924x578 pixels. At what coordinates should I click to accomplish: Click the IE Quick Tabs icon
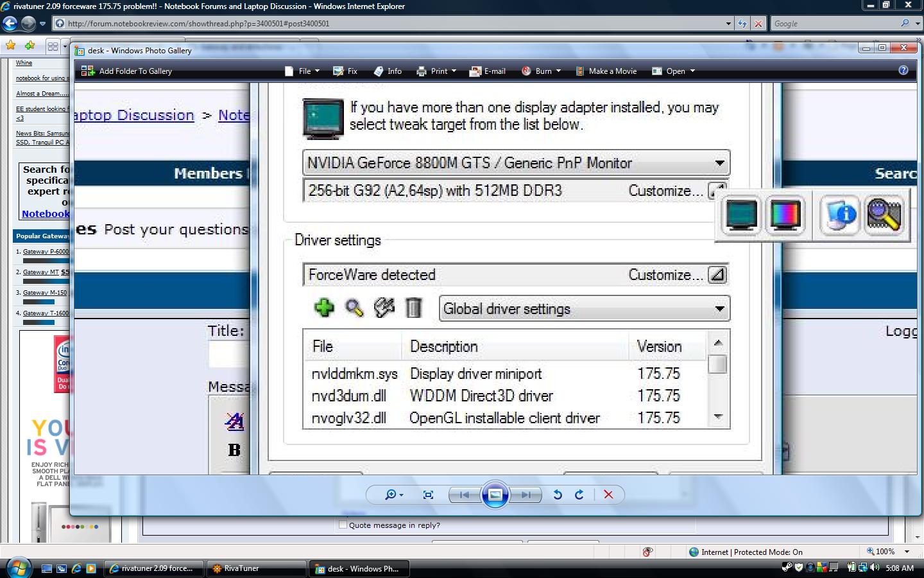coord(53,46)
